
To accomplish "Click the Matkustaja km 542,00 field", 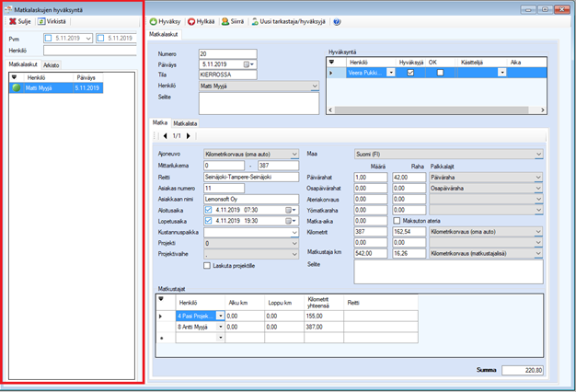I will [x=371, y=253].
